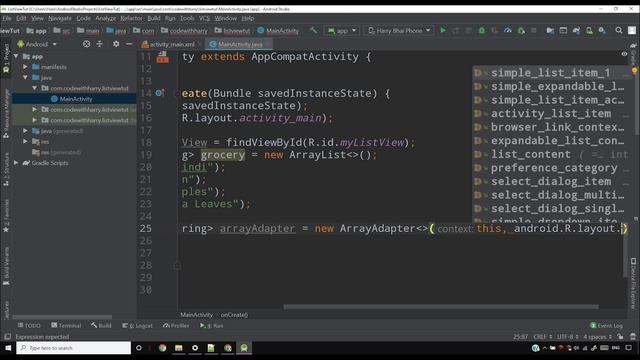Click the Windows search box

coord(73,348)
